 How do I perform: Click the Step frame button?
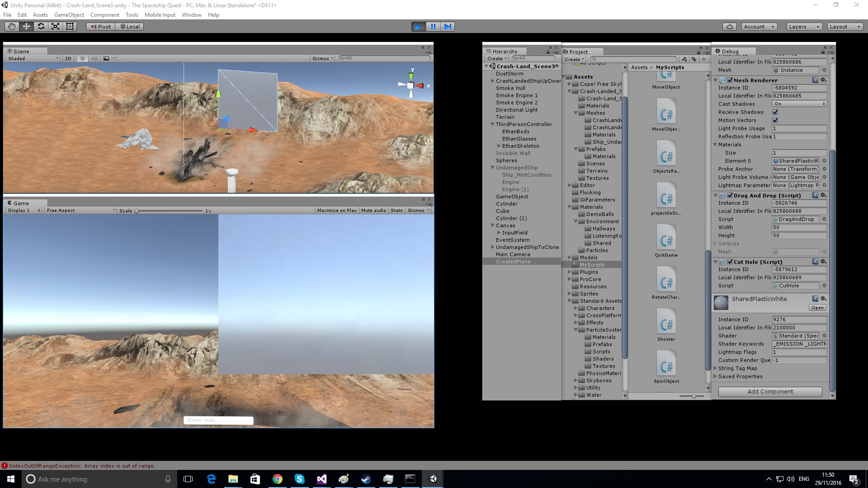coord(448,27)
